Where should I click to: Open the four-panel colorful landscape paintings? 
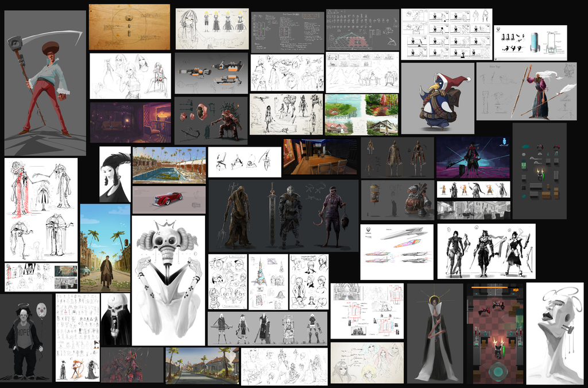[x=362, y=114]
